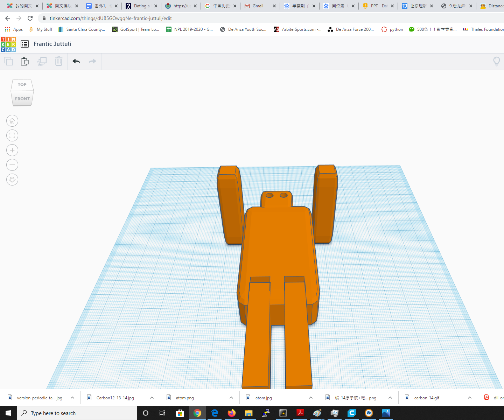Select the Paste tool in the toolbar
Image resolution: width=504 pixels, height=420 pixels.
click(24, 61)
